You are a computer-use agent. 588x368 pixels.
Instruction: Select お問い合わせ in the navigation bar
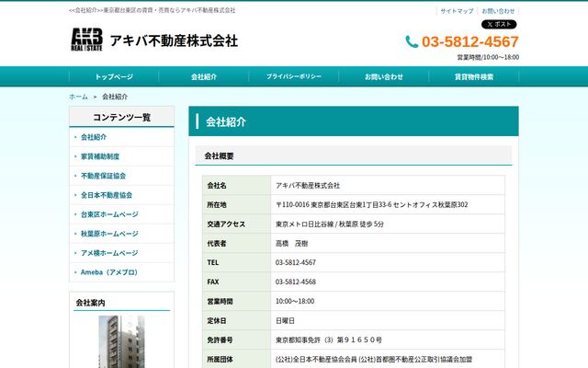[384, 76]
